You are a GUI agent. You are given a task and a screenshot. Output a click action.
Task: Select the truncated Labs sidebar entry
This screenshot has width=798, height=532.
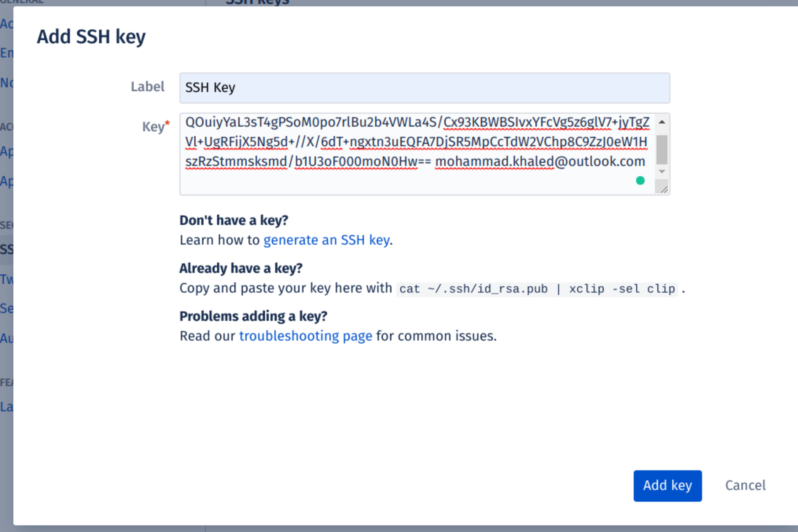(6, 406)
